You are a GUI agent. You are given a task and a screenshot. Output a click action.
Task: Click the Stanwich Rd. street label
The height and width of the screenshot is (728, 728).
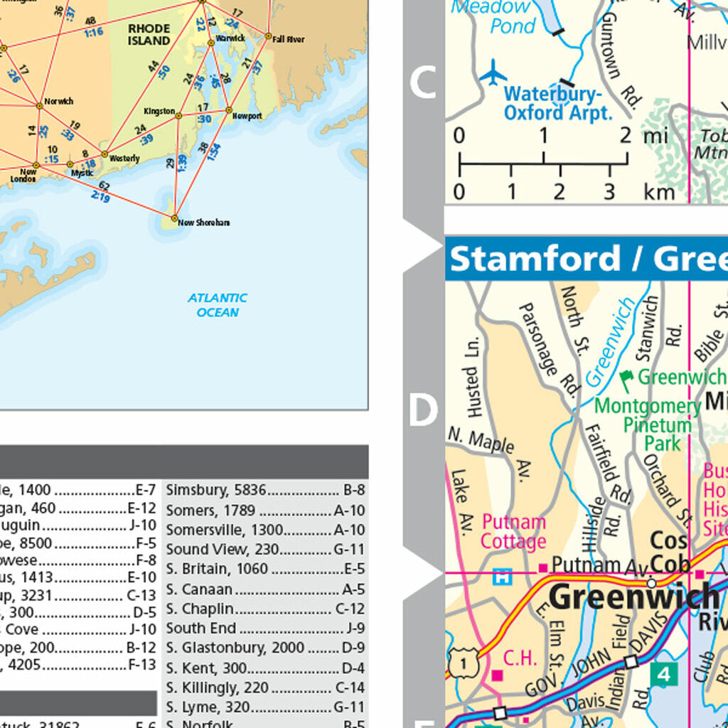659,329
